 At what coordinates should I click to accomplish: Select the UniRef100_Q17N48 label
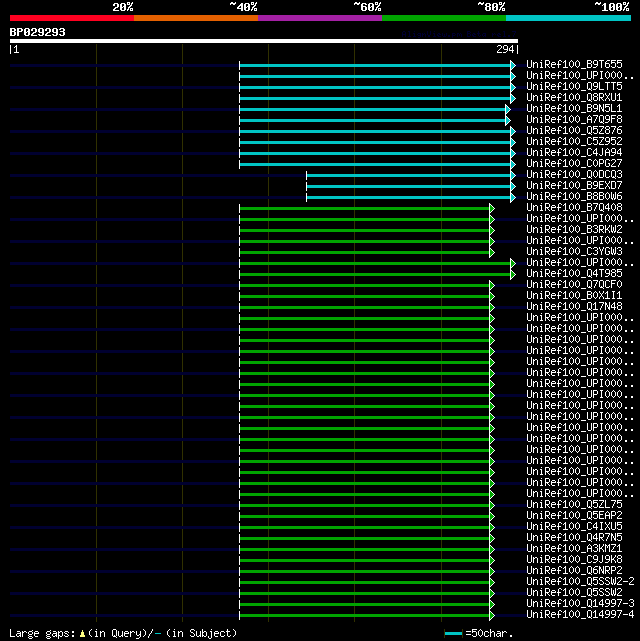tap(574, 307)
